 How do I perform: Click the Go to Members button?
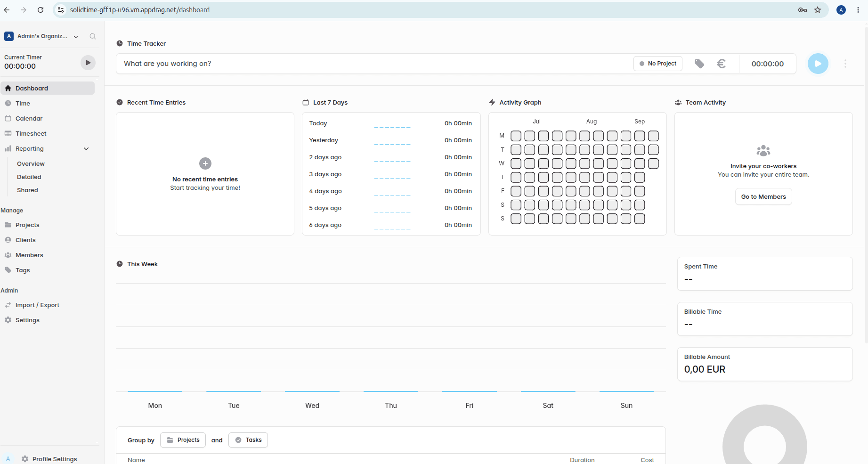pos(763,196)
